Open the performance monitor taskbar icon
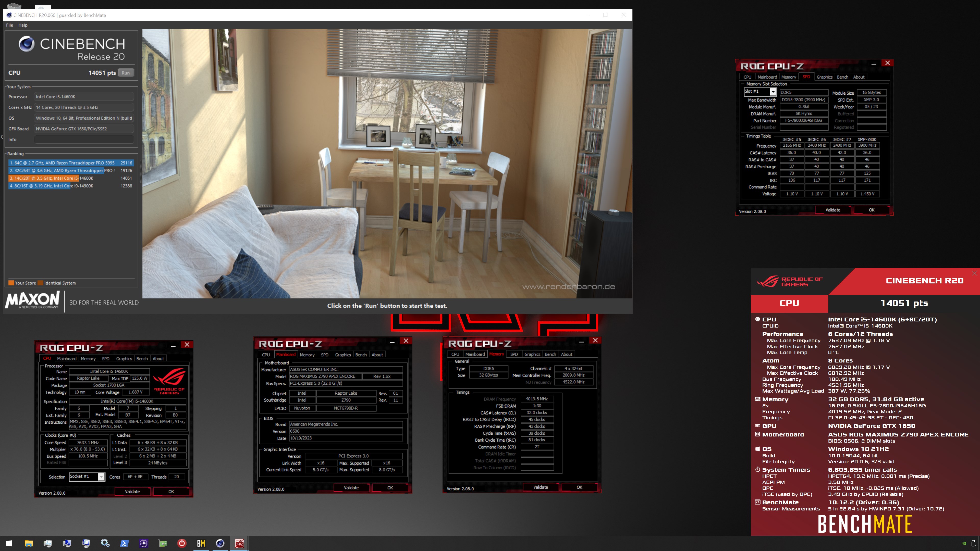The image size is (980, 551). tap(47, 543)
